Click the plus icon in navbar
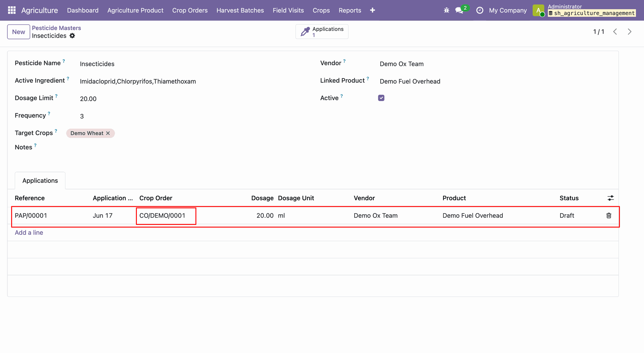Viewport: 644px width, 353px height. (372, 10)
